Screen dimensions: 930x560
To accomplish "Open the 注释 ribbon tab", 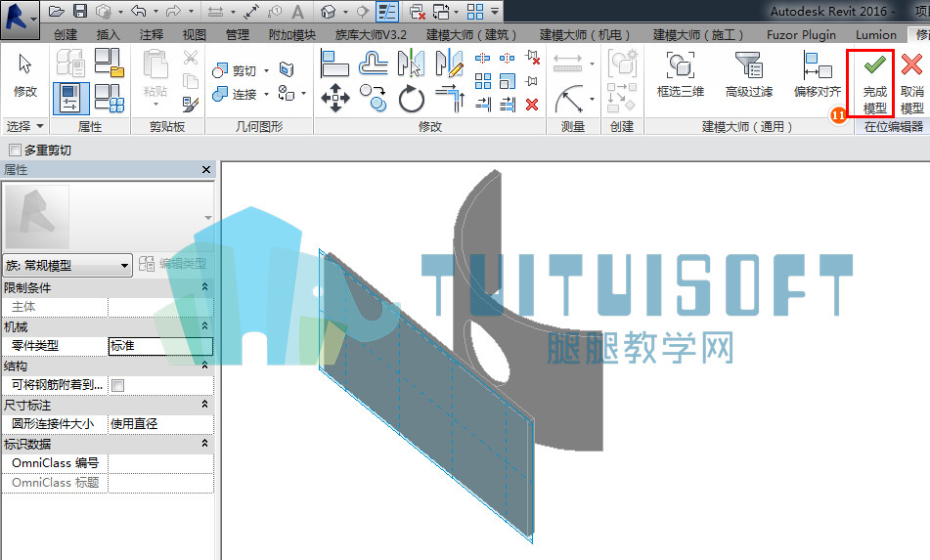I will (x=152, y=35).
